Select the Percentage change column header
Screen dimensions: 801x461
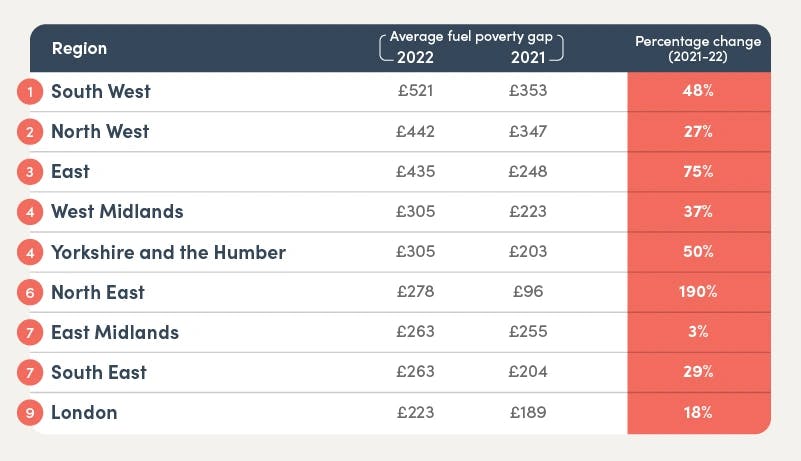(698, 49)
